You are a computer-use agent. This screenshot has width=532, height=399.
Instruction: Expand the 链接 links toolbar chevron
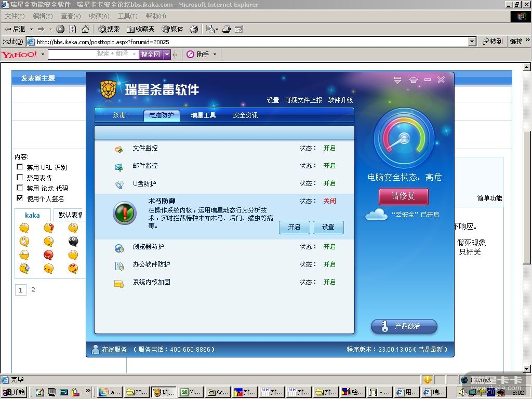click(528, 41)
